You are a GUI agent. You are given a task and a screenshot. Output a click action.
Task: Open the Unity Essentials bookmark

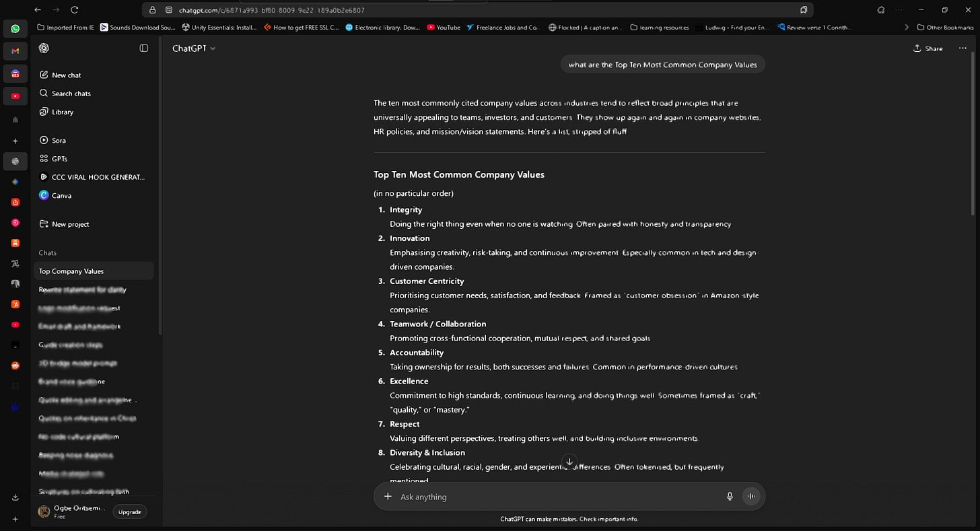coord(221,28)
